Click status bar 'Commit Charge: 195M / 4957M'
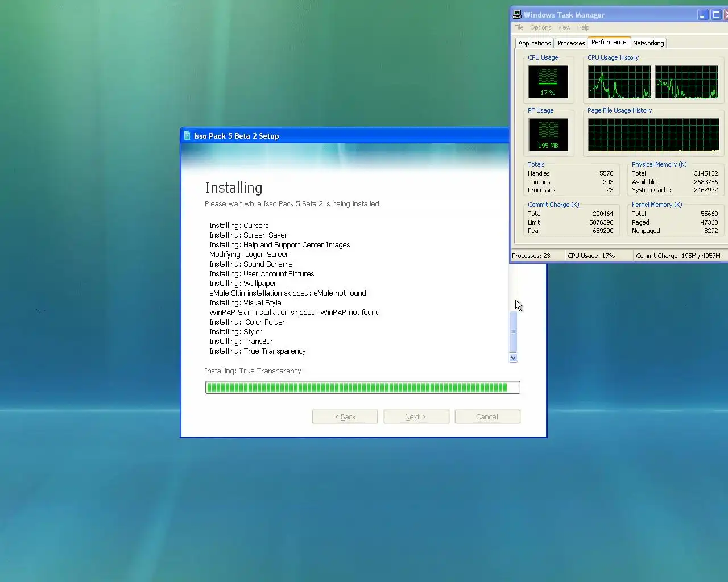Image resolution: width=728 pixels, height=582 pixels. pyautogui.click(x=679, y=256)
